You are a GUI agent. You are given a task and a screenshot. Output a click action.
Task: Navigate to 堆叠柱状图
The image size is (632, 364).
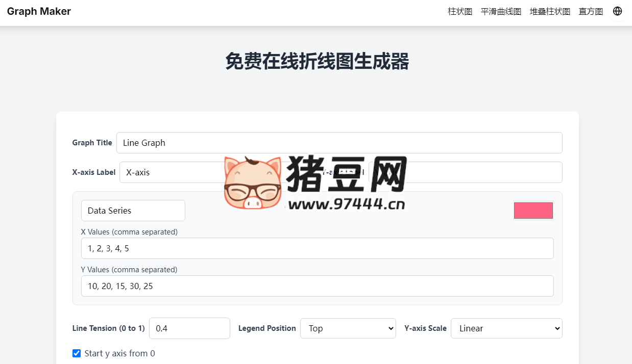pyautogui.click(x=550, y=11)
